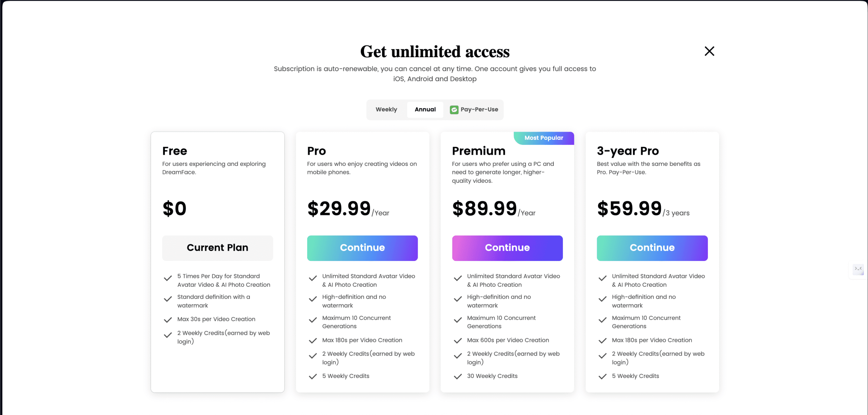Switch to the Weekly billing tab
The width and height of the screenshot is (868, 415).
pos(386,109)
